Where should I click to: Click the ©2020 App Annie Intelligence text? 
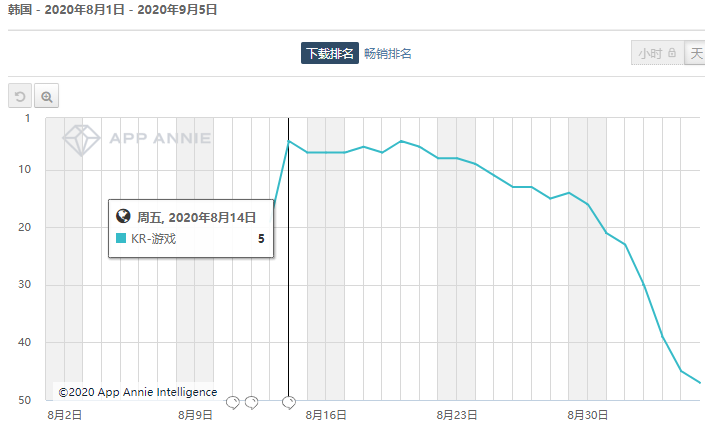[137, 392]
